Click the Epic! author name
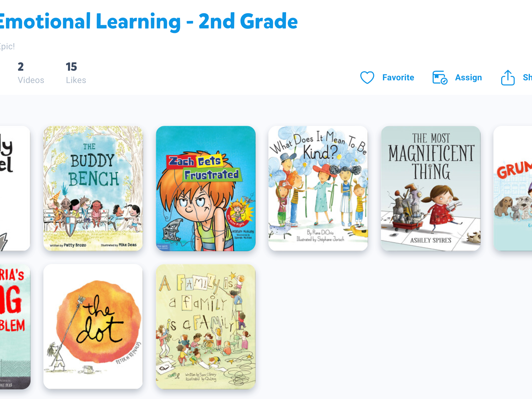The height and width of the screenshot is (399, 532). [x=7, y=46]
